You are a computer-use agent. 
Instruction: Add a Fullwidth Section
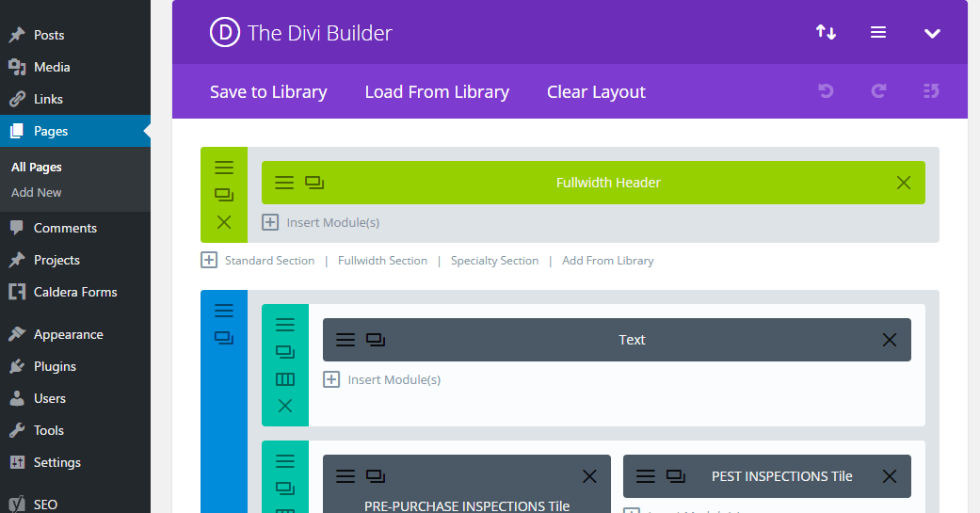tap(382, 261)
